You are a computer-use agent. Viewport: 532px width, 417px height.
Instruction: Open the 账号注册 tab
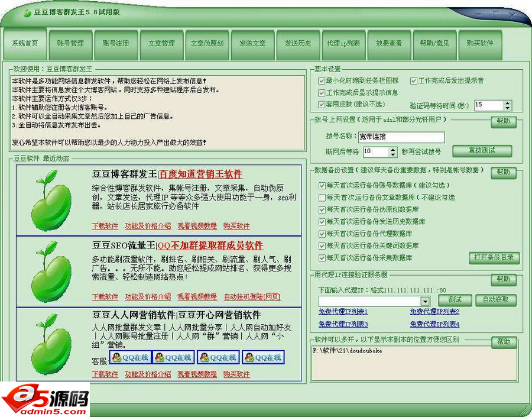(x=116, y=44)
